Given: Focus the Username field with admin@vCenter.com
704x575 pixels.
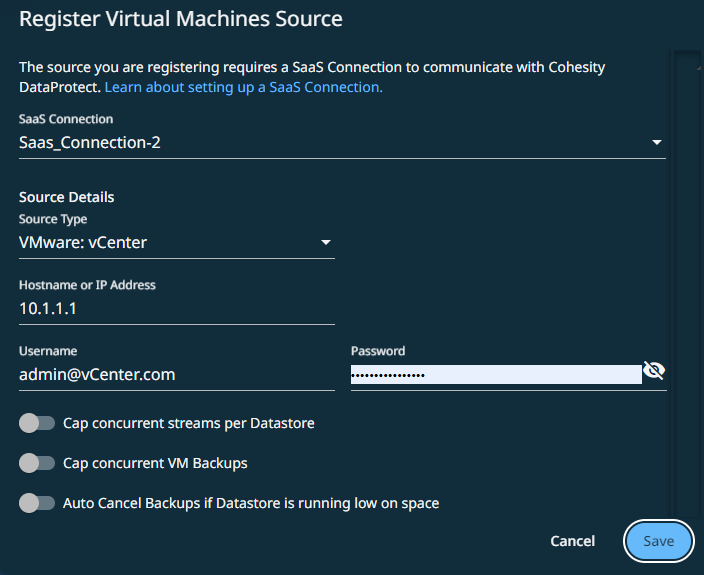Looking at the screenshot, I should (176, 374).
